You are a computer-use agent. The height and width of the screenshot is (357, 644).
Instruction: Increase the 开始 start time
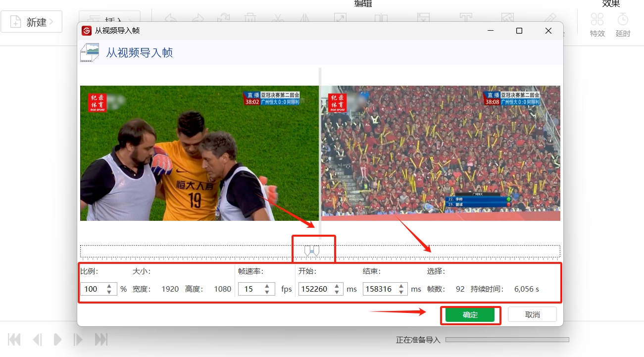(x=337, y=286)
